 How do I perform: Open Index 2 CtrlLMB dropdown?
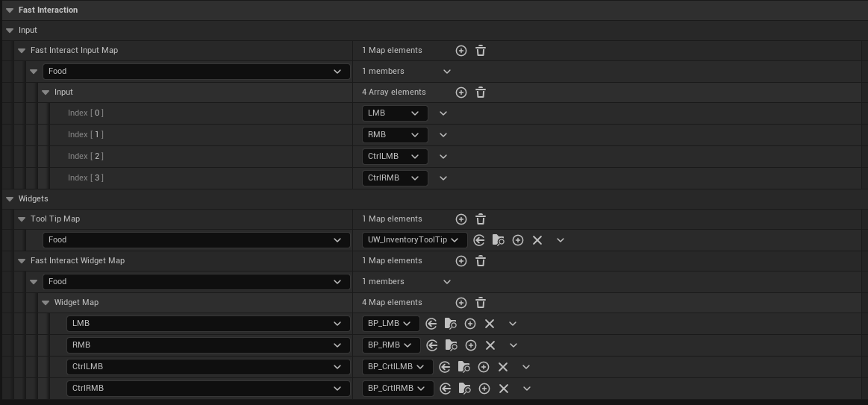pyautogui.click(x=395, y=156)
